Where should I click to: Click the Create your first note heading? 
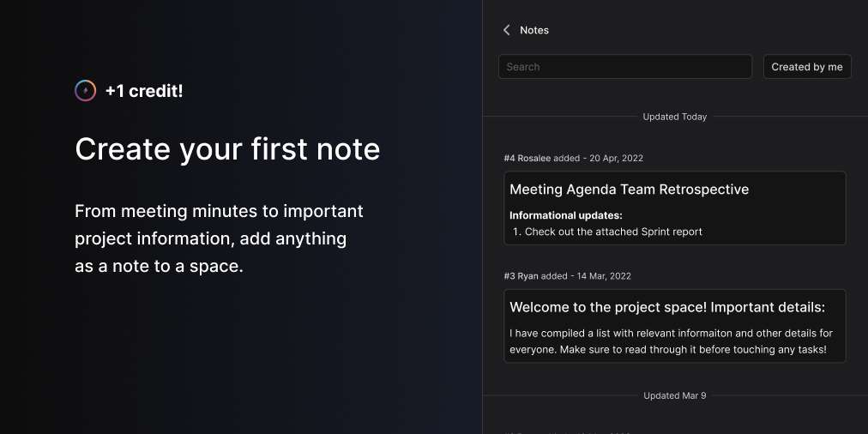click(x=227, y=149)
